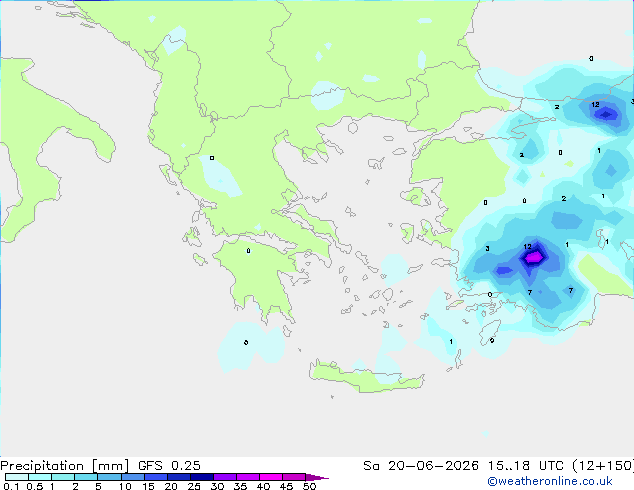Viewport: 634px width, 490px height.
Task: Click legend swatch between 20 and 25
Action: 179,477
